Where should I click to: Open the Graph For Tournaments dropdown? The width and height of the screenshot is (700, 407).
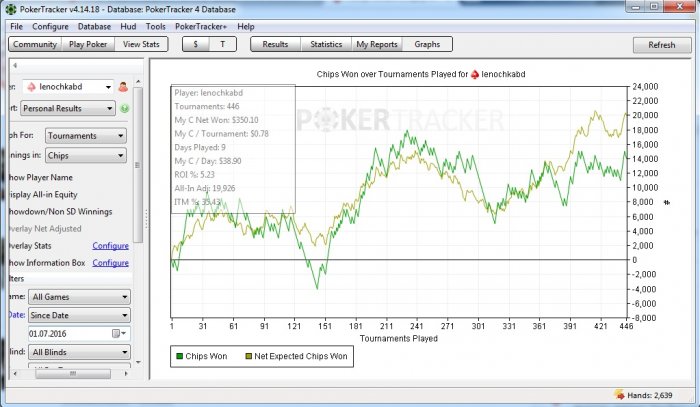[86, 136]
